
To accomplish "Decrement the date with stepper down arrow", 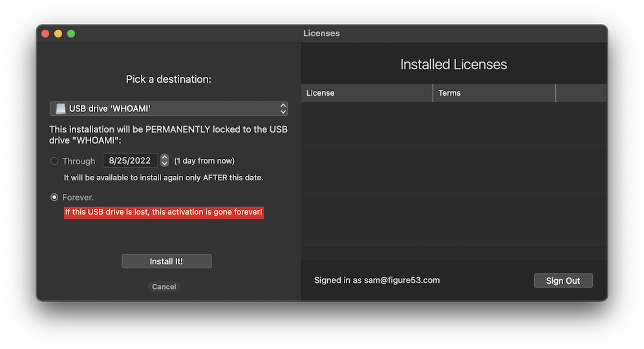I will click(x=164, y=164).
